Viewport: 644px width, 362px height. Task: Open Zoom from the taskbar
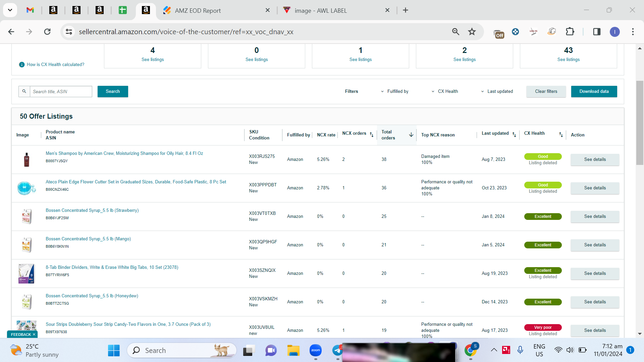316,351
